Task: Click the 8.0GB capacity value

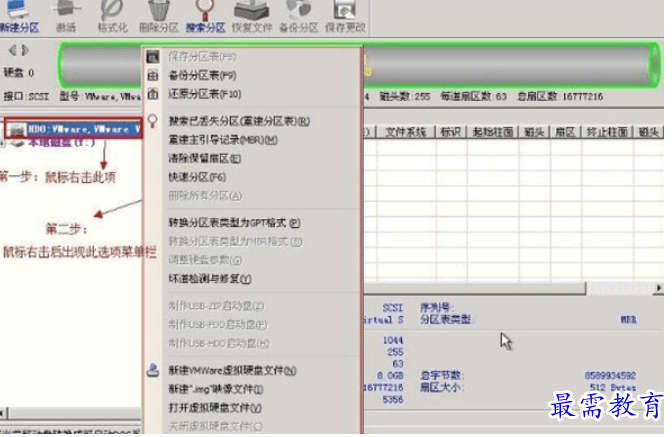Action: coord(390,376)
